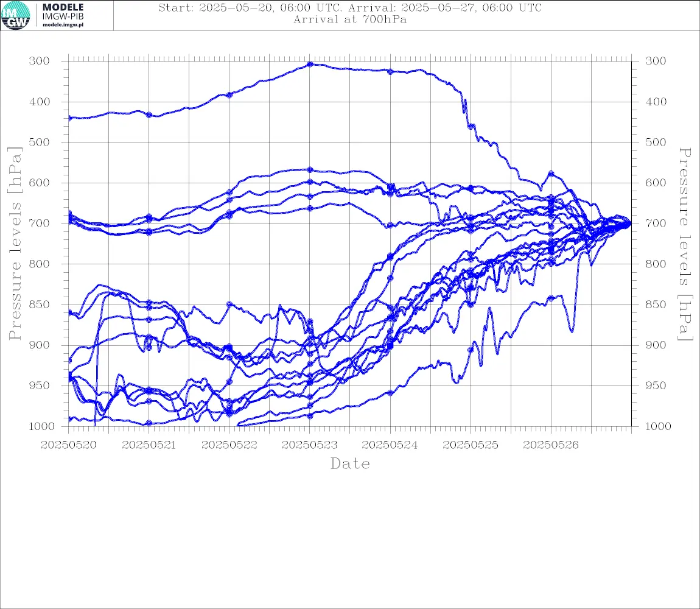Click right axis value 500
700x609 pixels.
(656, 142)
